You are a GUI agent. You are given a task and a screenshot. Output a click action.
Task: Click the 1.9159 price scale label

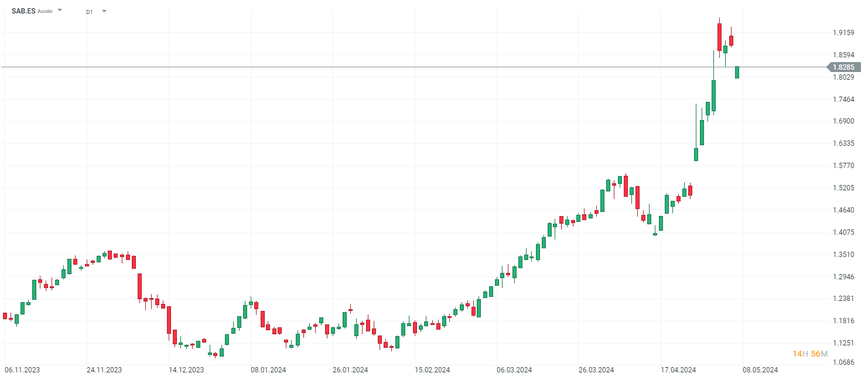(x=843, y=33)
